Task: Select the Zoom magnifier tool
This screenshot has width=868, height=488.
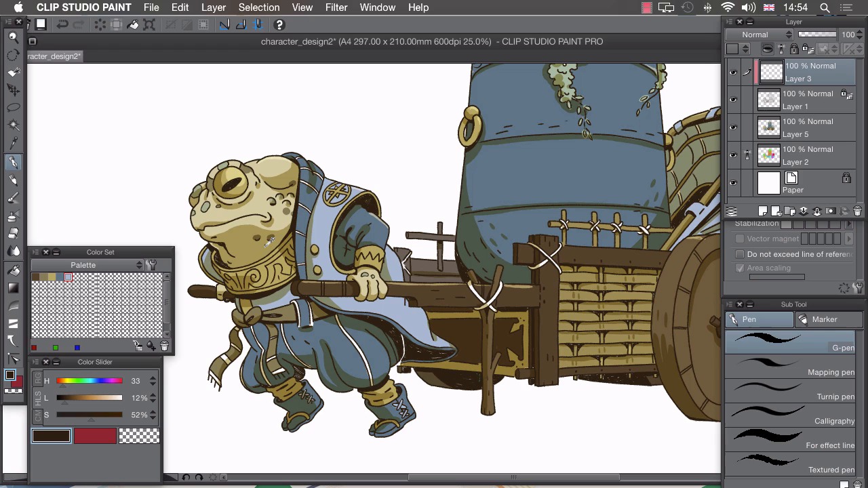Action: pos(13,37)
